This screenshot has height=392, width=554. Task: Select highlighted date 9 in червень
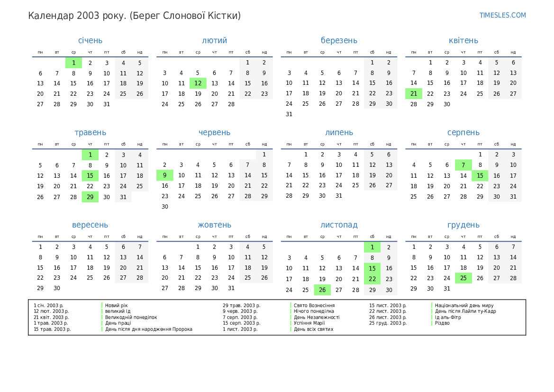pyautogui.click(x=164, y=175)
